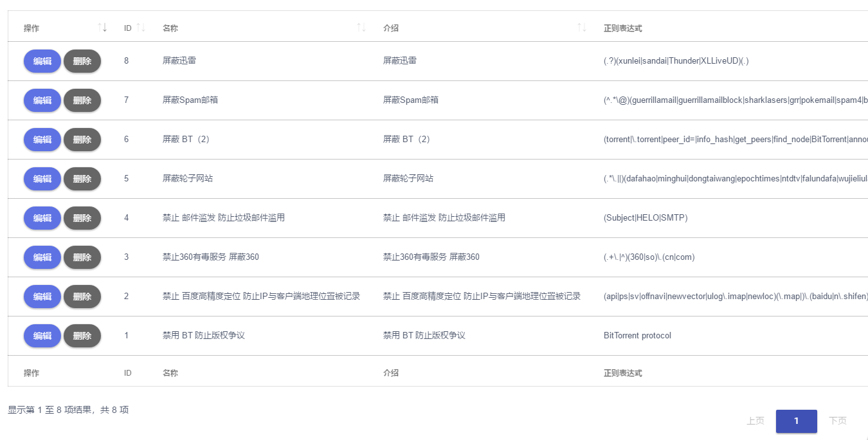Click the 介绍 header label at top
Screen dimensions: 868x440
[x=391, y=28]
